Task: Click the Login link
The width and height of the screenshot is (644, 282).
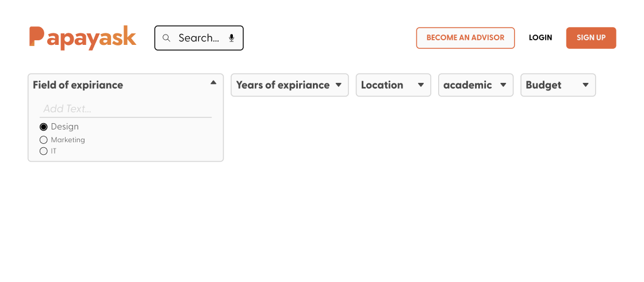Action: [x=540, y=38]
